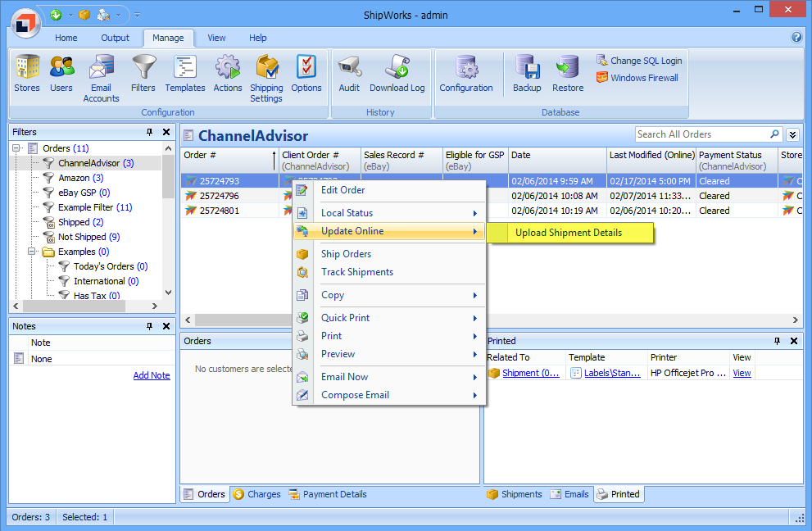Click the Backup database icon
The height and width of the screenshot is (531, 812).
(x=527, y=74)
